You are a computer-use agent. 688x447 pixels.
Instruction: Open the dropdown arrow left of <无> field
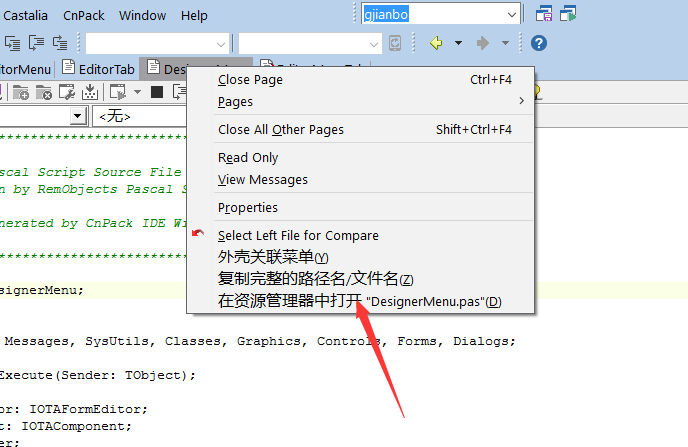pyautogui.click(x=78, y=117)
